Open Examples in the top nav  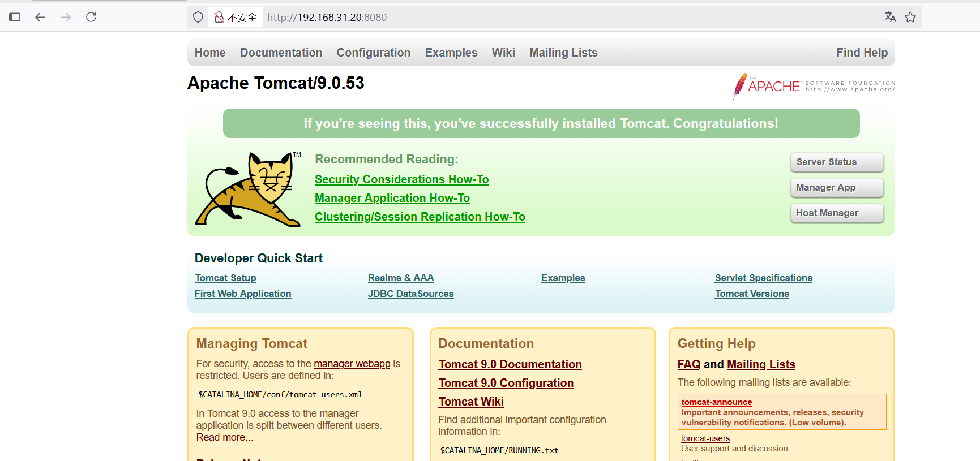(x=451, y=53)
